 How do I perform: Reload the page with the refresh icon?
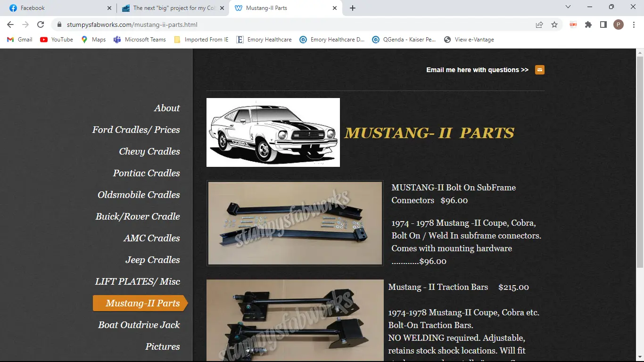pyautogui.click(x=41, y=25)
